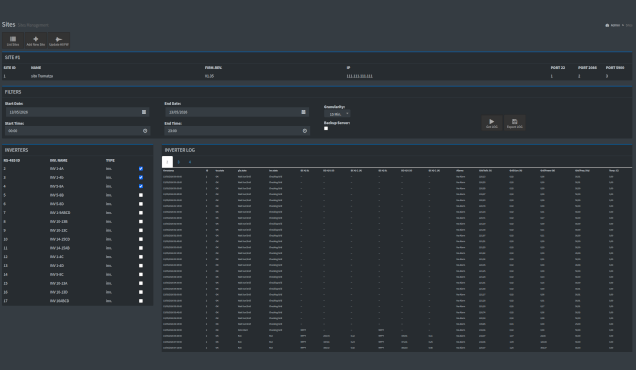
Task: Click the Inv. Name column header
Action: point(59,160)
